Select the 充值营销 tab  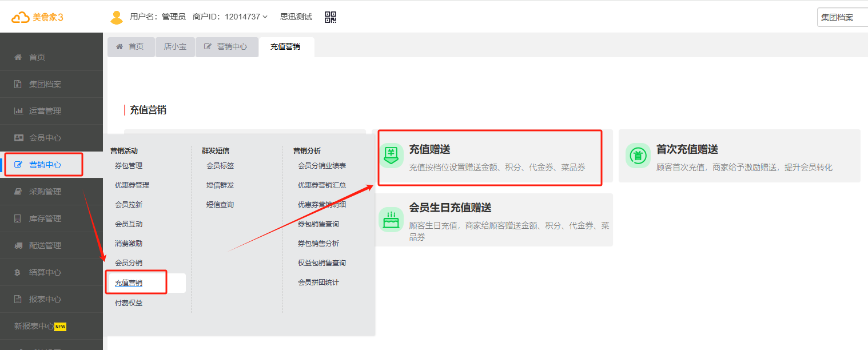coord(286,46)
